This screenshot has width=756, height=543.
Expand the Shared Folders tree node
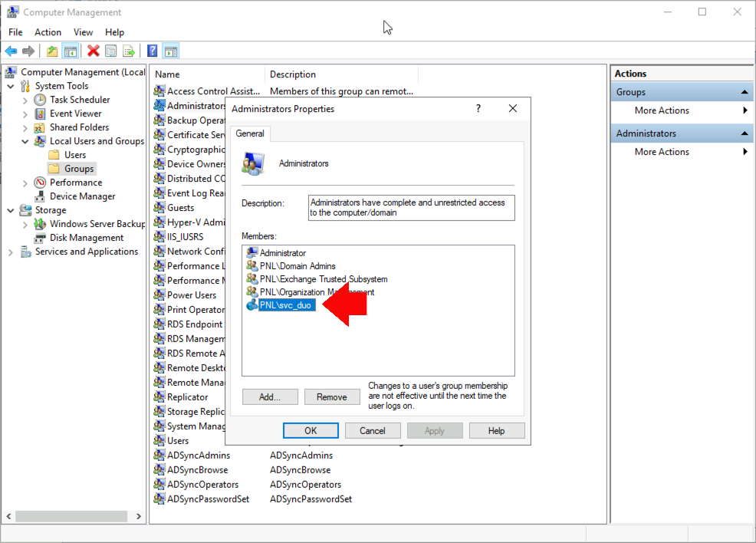(x=25, y=128)
